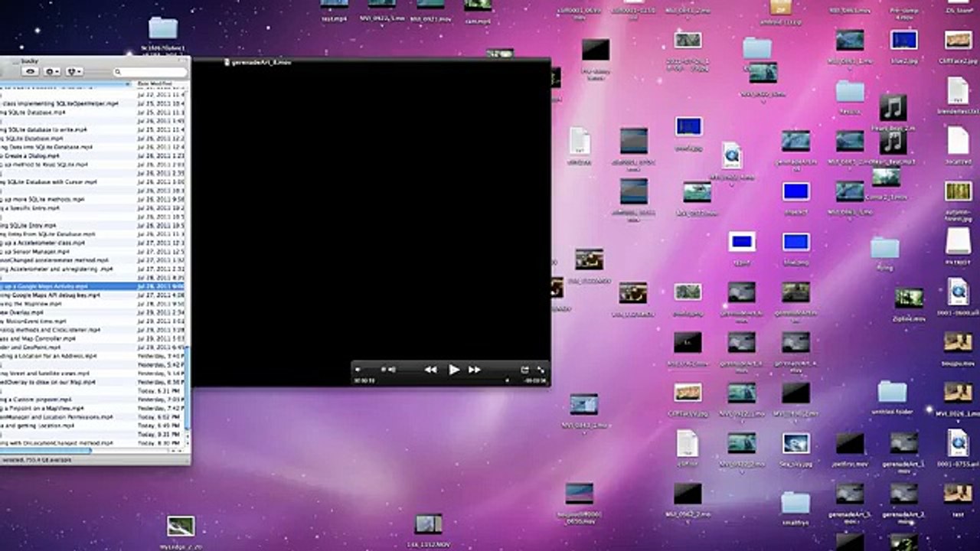
Task: Select the Coma2_1.mov desktop icon
Action: click(886, 178)
